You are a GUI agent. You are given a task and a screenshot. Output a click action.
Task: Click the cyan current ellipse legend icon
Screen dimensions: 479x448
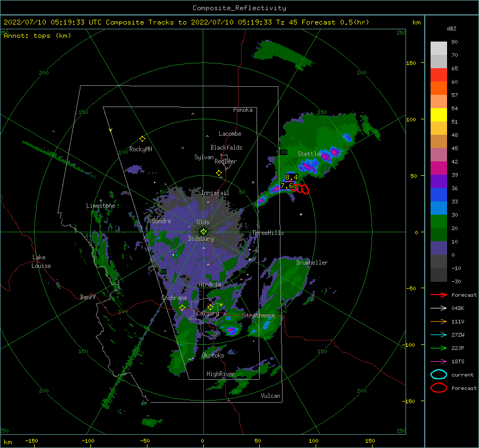click(439, 374)
